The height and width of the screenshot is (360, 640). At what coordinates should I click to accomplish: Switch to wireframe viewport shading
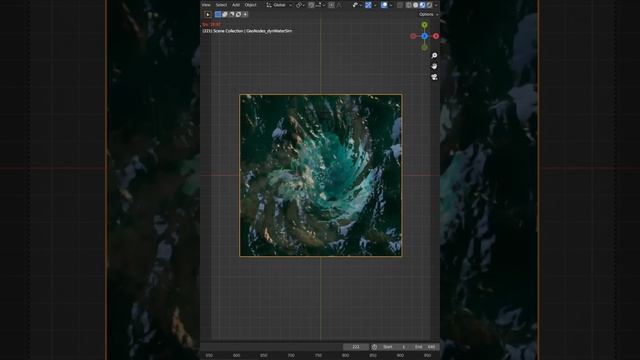pyautogui.click(x=409, y=5)
